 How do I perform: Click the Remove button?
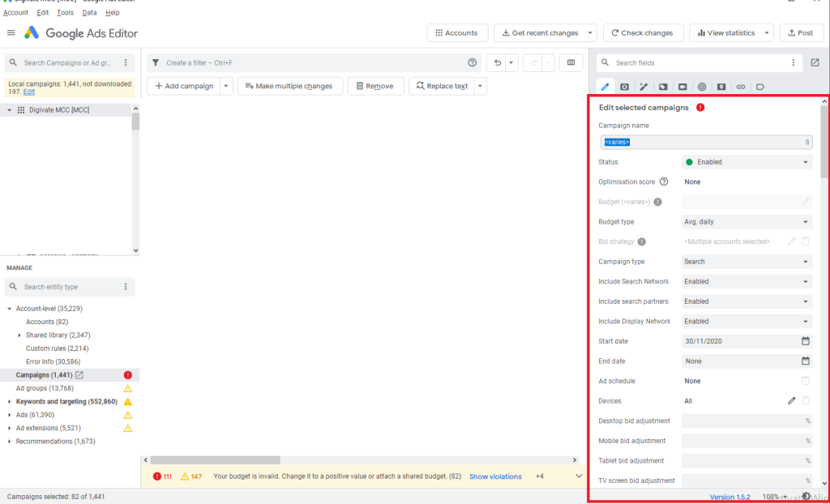tap(376, 86)
